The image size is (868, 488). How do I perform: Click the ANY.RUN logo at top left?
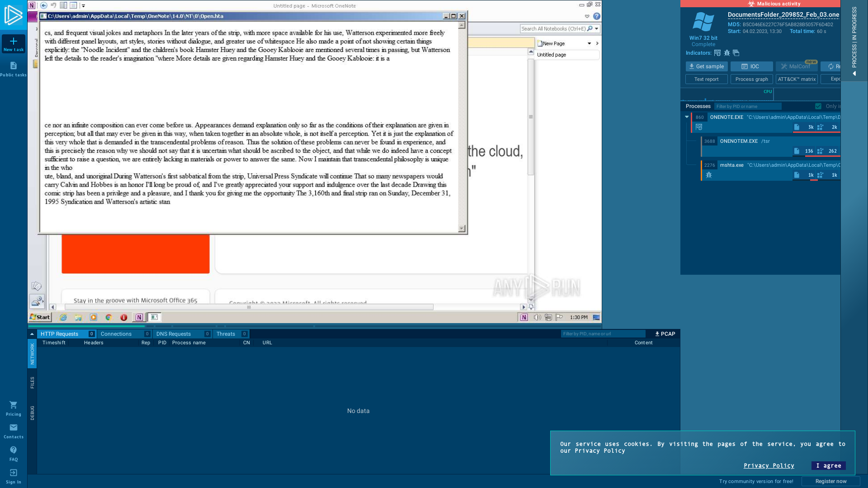coord(14,15)
